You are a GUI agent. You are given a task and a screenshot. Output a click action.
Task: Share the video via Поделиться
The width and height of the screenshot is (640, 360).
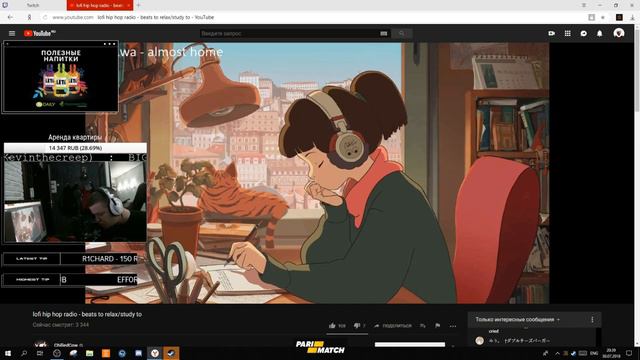tap(393, 325)
